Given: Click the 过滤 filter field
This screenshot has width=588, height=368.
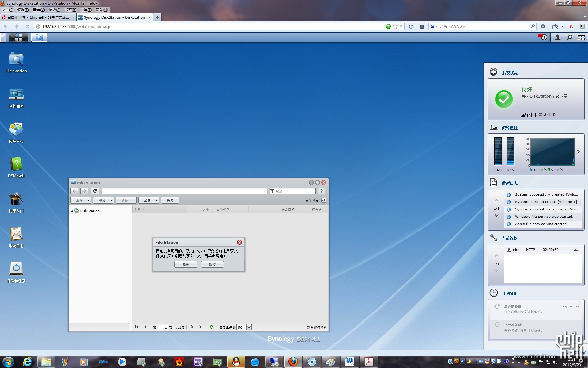Looking at the screenshot, I should point(293,191).
